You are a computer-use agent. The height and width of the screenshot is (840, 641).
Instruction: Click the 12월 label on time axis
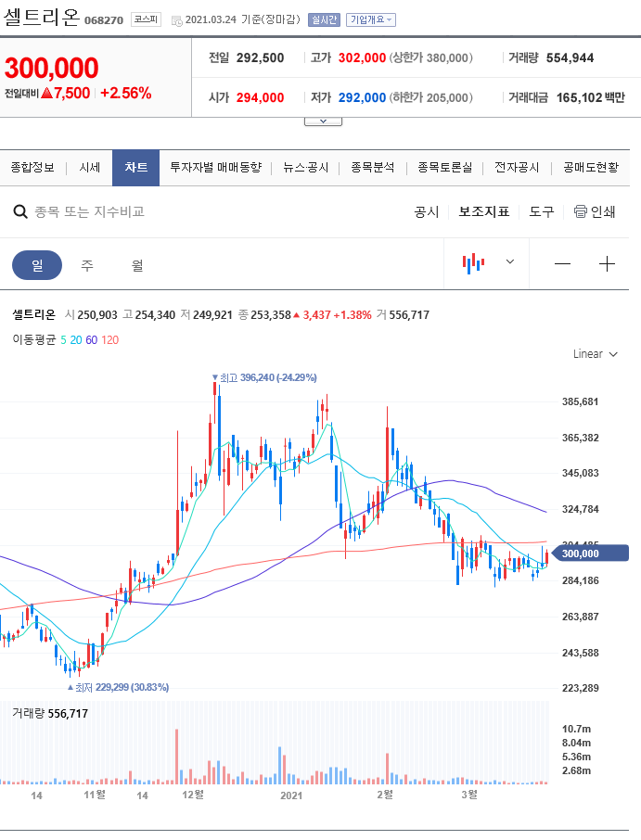click(193, 795)
